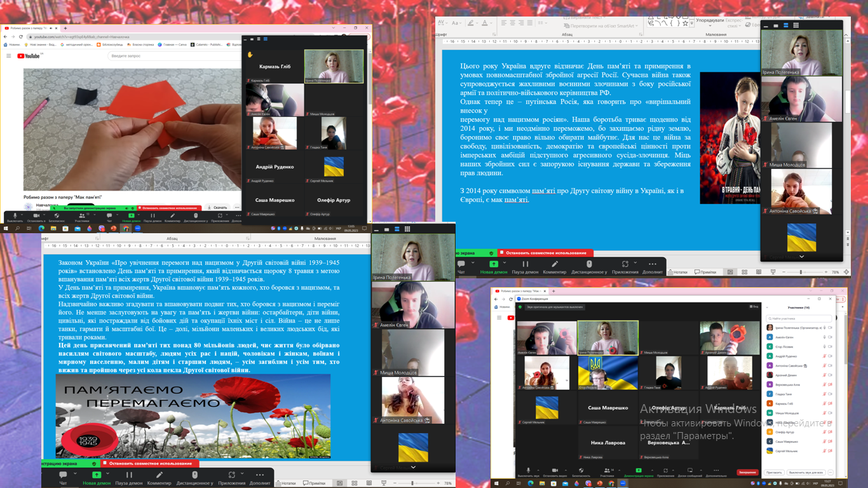This screenshot has width=868, height=488.
Task: Open "Упорядкувати" in ribbon above "Цього року" slide
Action: pyautogui.click(x=710, y=20)
